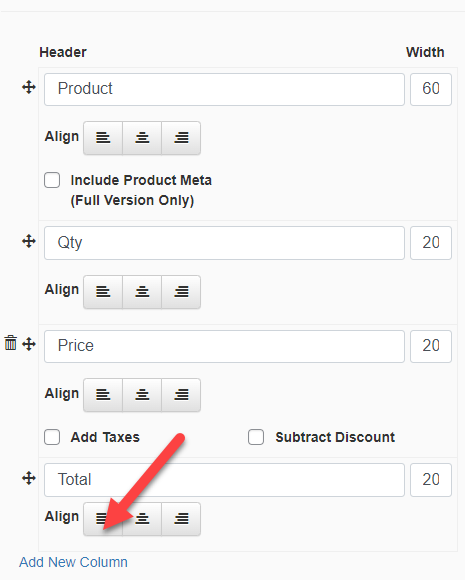Center-align the Product column

(x=142, y=138)
